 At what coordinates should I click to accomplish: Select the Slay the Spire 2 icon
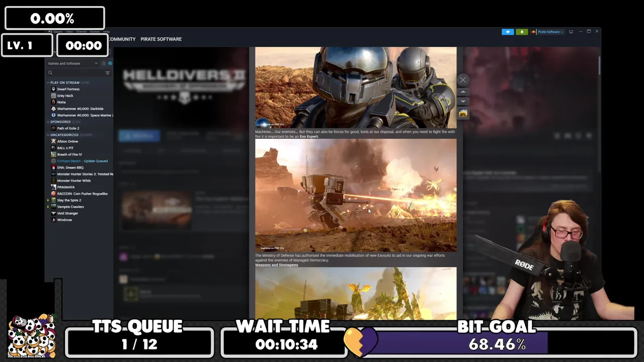click(53, 200)
